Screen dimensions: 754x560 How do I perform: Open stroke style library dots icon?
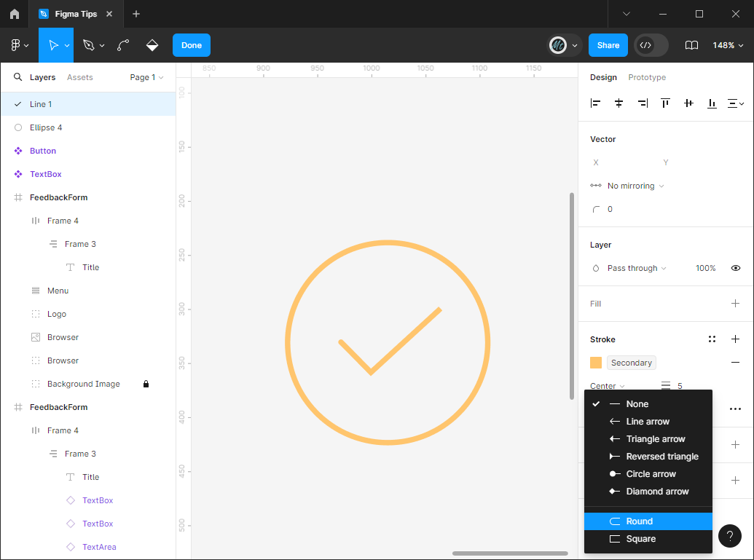(712, 339)
